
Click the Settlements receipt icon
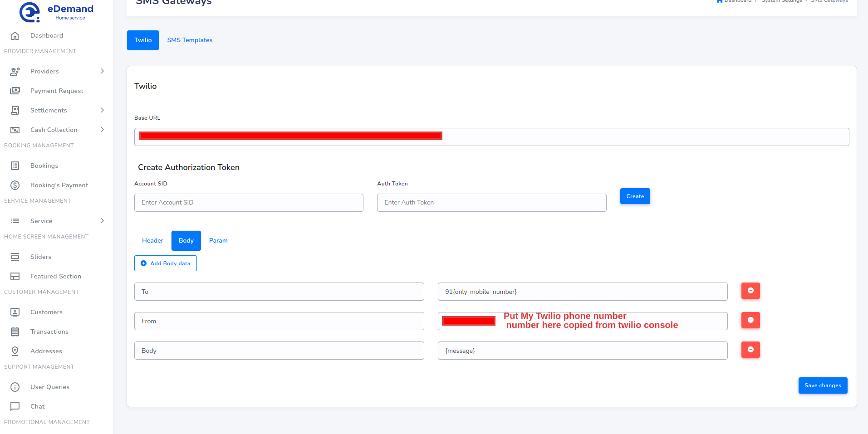coord(15,110)
